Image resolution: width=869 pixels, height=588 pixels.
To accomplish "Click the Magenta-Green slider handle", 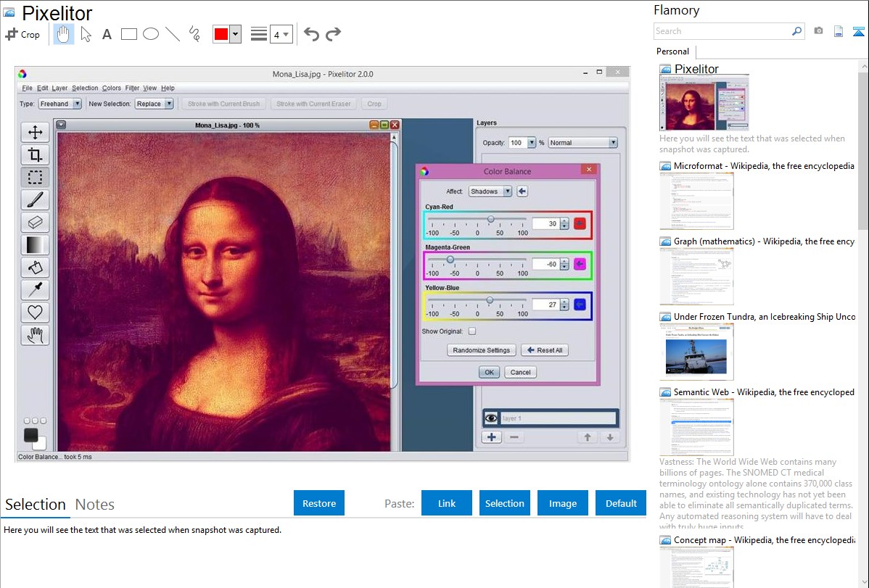I will (x=450, y=260).
